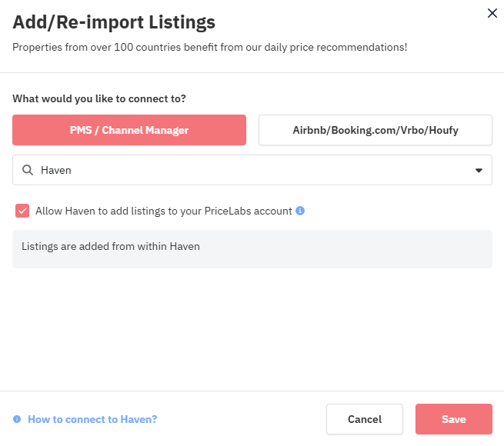This screenshot has width=504, height=446.
Task: Close the Add/Re-import Listings dialog
Action: [x=492, y=13]
